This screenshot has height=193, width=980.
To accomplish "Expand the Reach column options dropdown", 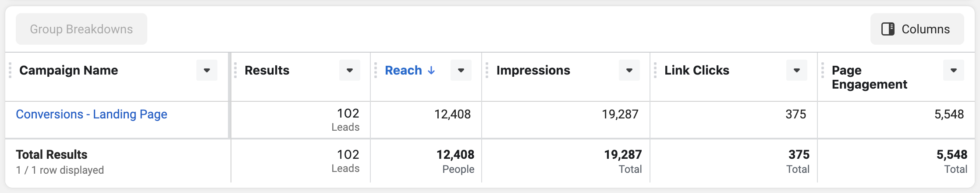I will click(x=461, y=70).
